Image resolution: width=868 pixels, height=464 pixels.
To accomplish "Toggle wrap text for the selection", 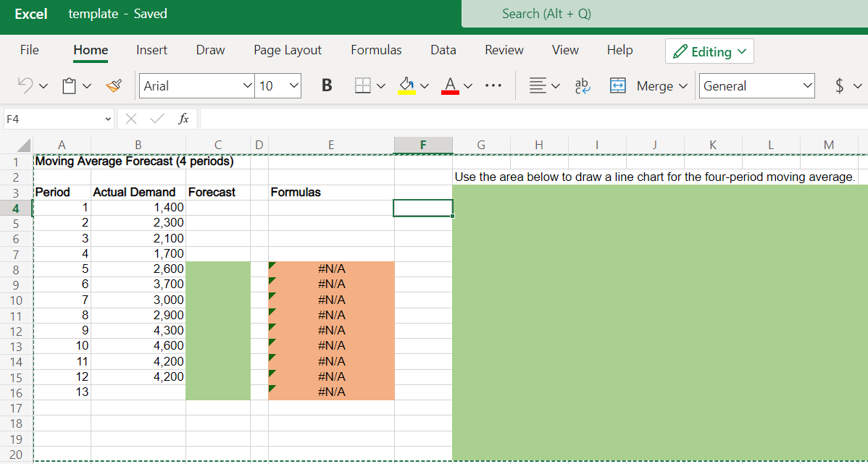I will pos(583,85).
